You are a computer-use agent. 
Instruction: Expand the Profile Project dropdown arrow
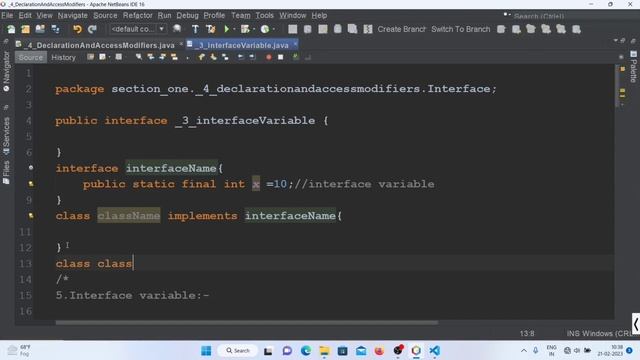273,29
